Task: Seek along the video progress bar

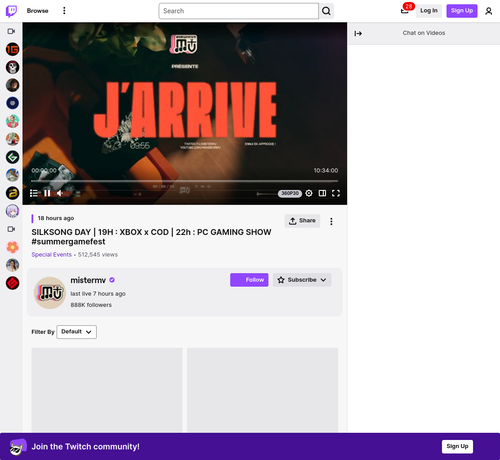Action: point(184,181)
